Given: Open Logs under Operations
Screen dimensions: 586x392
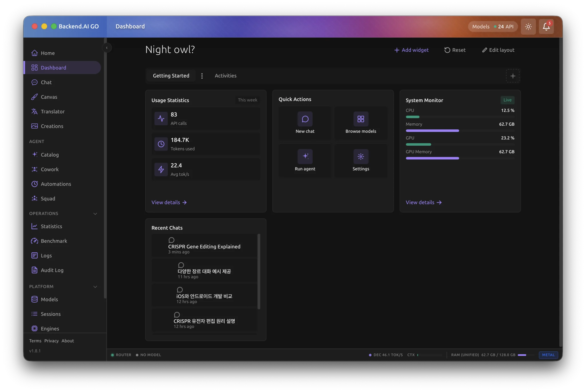Looking at the screenshot, I should (x=62, y=255).
